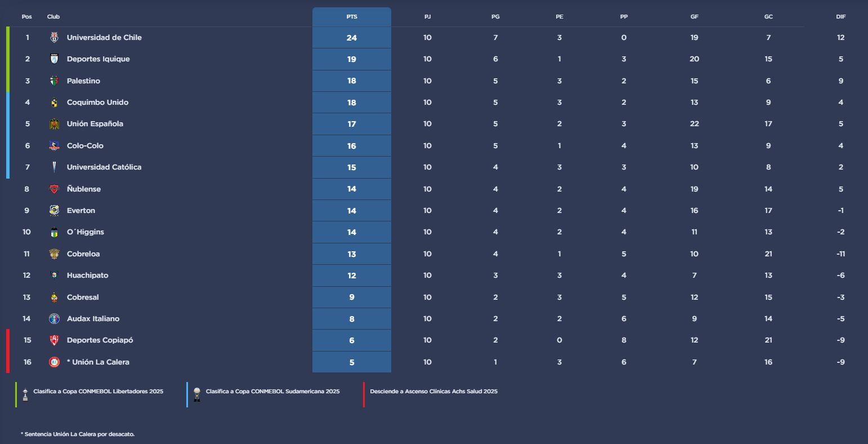Sort by PE column header

(x=560, y=17)
